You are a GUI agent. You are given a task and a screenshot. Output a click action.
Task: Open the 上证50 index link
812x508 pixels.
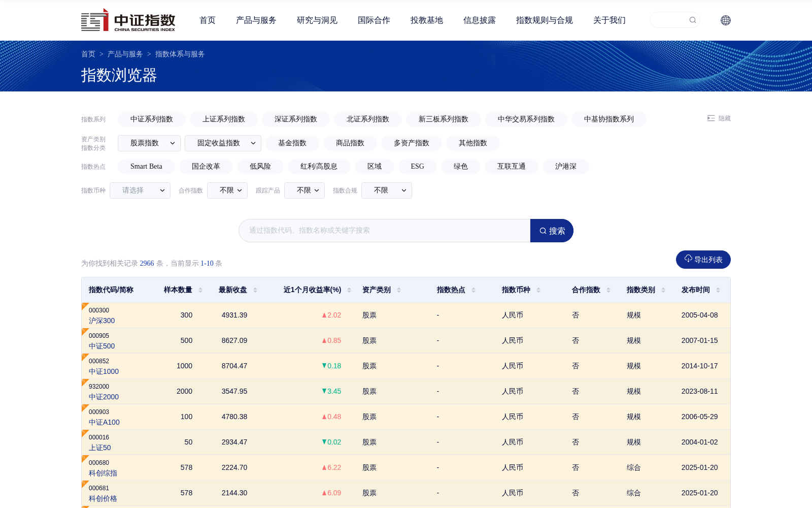tap(100, 448)
